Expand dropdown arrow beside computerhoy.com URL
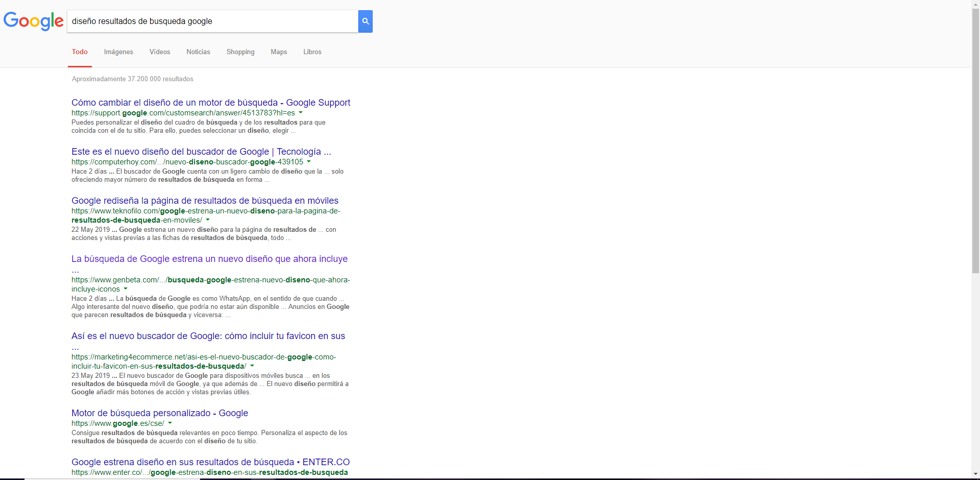This screenshot has width=980, height=480. [x=309, y=161]
